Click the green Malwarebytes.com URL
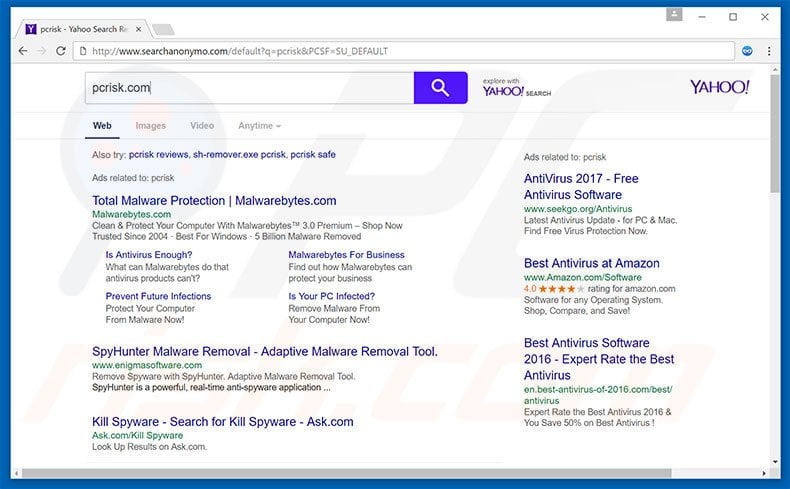Viewport: 790px width, 489px height. [131, 215]
